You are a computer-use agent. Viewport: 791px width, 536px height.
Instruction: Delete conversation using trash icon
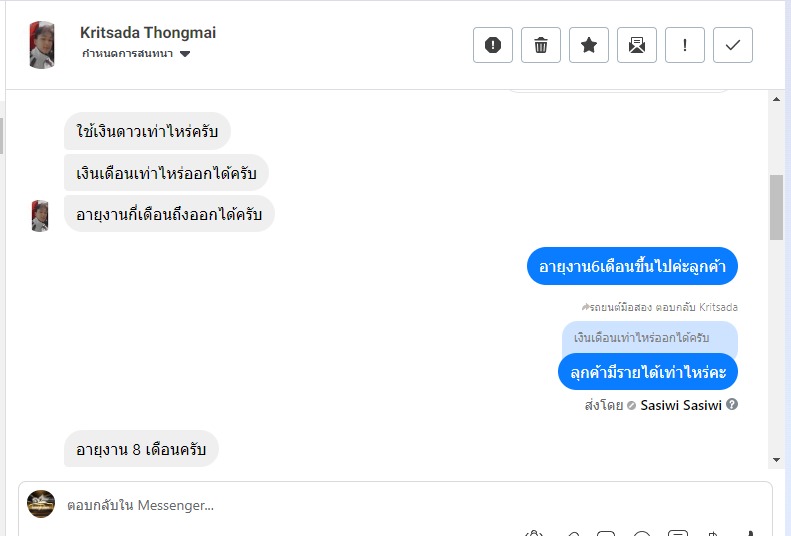pyautogui.click(x=541, y=45)
